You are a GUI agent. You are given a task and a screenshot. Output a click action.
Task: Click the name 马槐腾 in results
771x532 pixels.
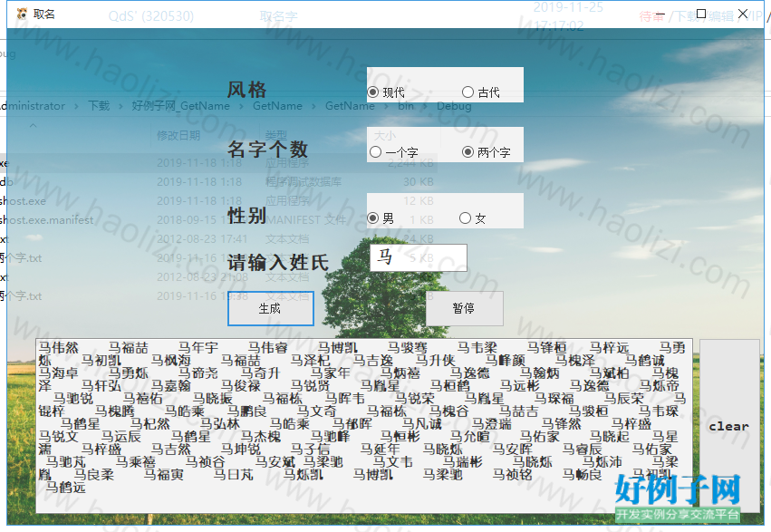click(115, 411)
